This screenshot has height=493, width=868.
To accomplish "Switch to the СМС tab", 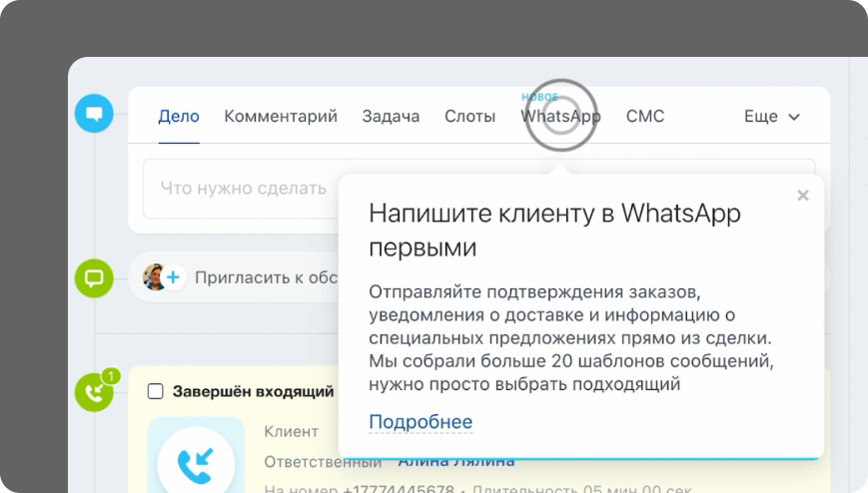I will (x=645, y=116).
